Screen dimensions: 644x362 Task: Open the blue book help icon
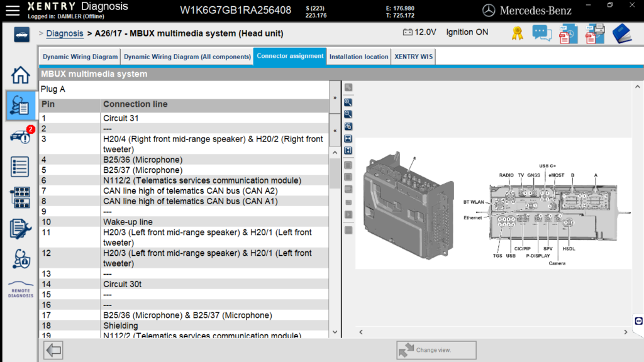(x=622, y=33)
